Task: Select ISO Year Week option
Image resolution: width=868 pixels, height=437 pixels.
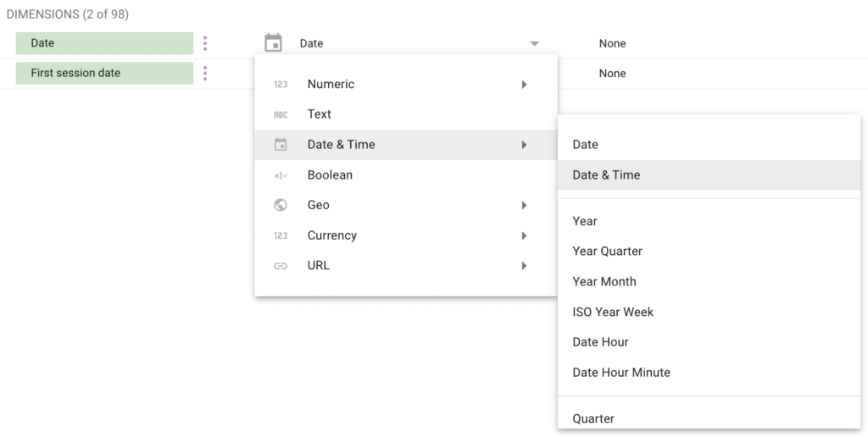Action: pos(613,312)
